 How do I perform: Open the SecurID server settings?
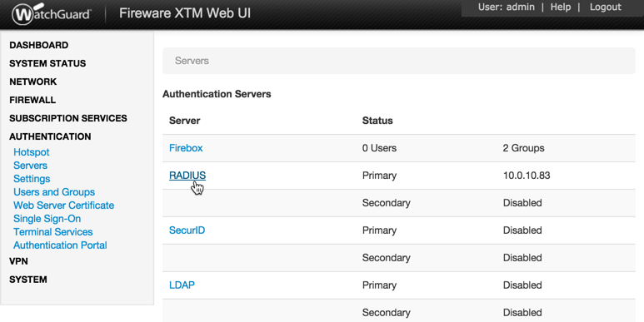(187, 230)
